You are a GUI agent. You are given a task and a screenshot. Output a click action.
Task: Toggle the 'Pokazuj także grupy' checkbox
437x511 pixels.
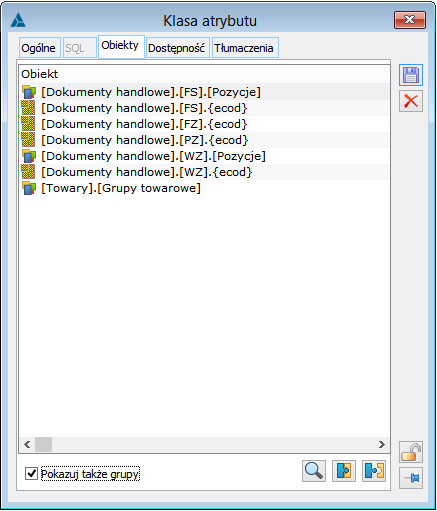(31, 474)
